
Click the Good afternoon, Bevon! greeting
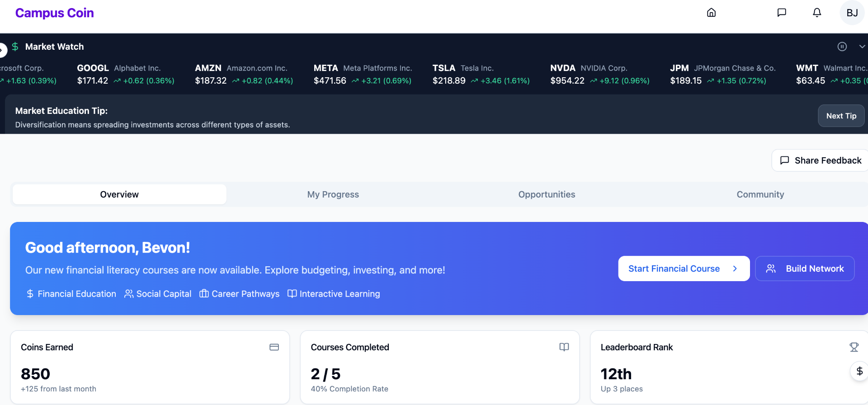(x=108, y=248)
